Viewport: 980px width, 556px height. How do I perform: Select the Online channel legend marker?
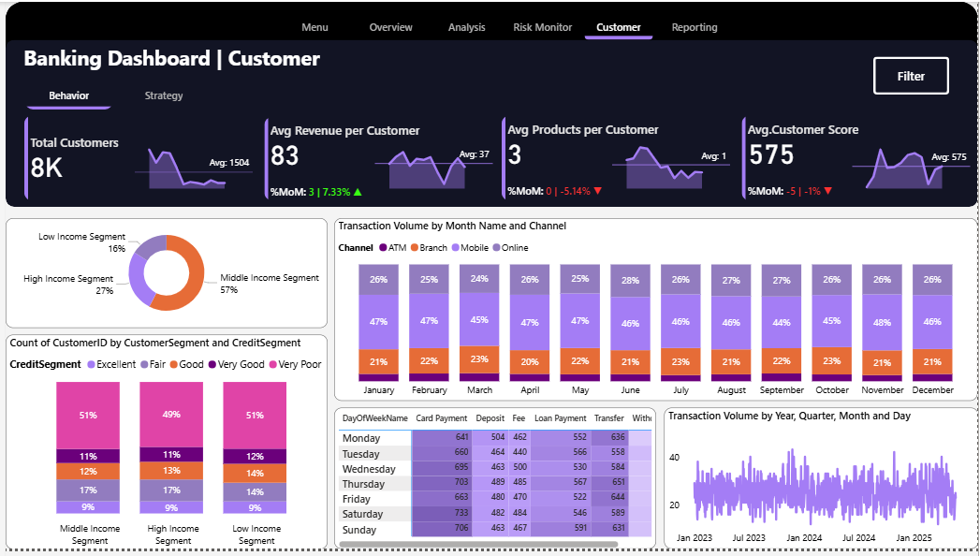496,248
